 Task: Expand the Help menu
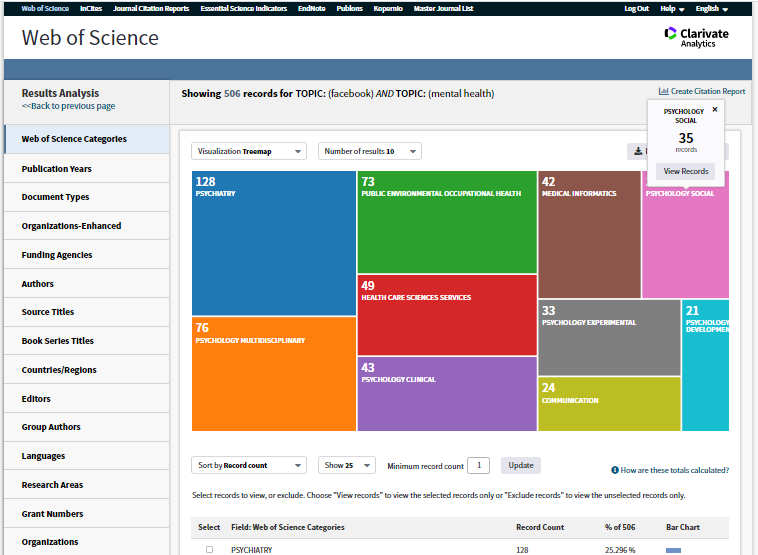(672, 9)
